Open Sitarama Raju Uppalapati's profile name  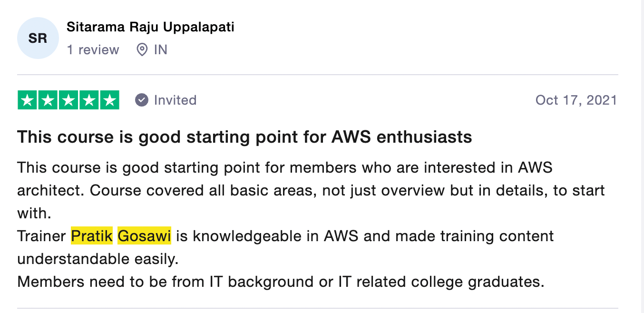click(x=150, y=27)
